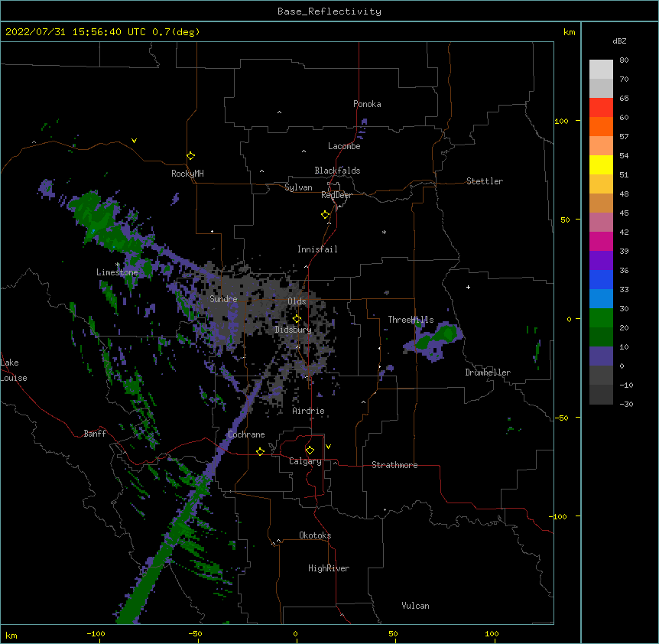This screenshot has width=659, height=644.
Task: Click the Olds town label
Action: coord(297,301)
